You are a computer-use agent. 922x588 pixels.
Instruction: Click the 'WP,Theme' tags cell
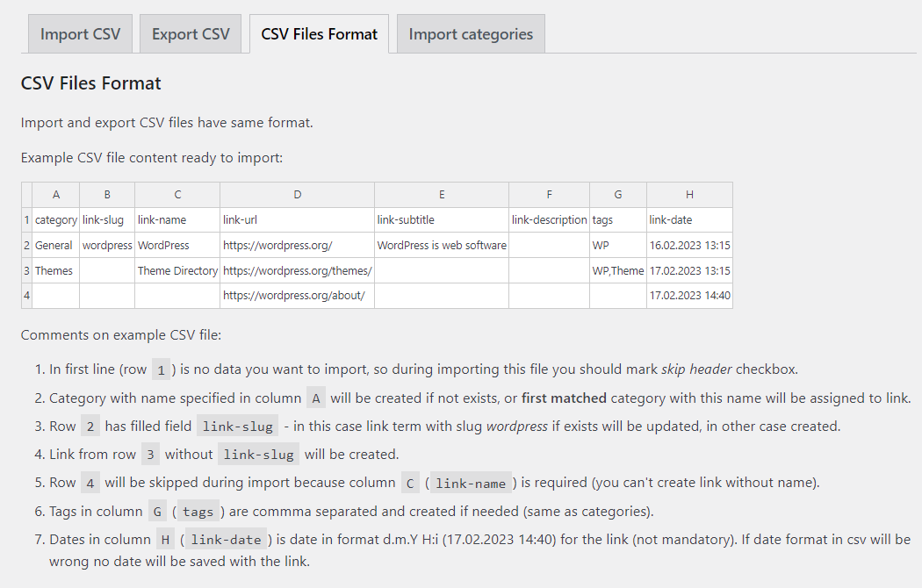click(617, 271)
